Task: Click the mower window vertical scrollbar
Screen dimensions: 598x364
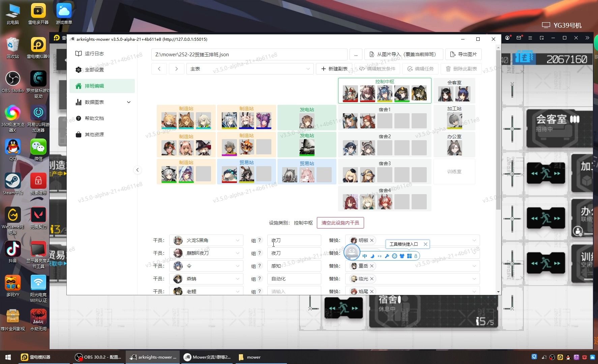Action: pyautogui.click(x=498, y=130)
